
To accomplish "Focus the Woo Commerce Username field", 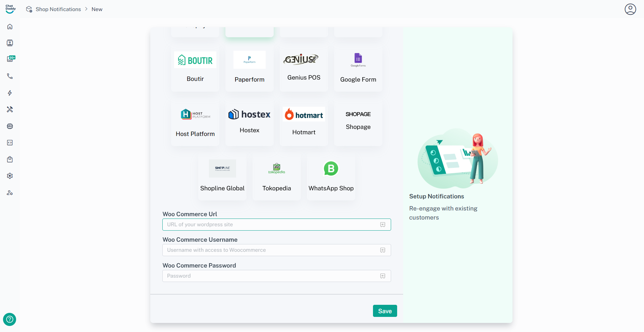I will (277, 250).
